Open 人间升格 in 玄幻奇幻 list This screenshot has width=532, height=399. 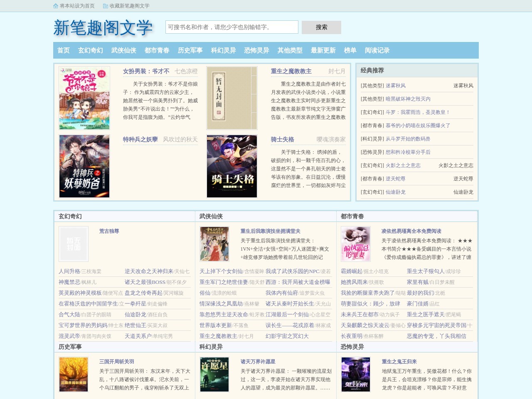(x=69, y=271)
